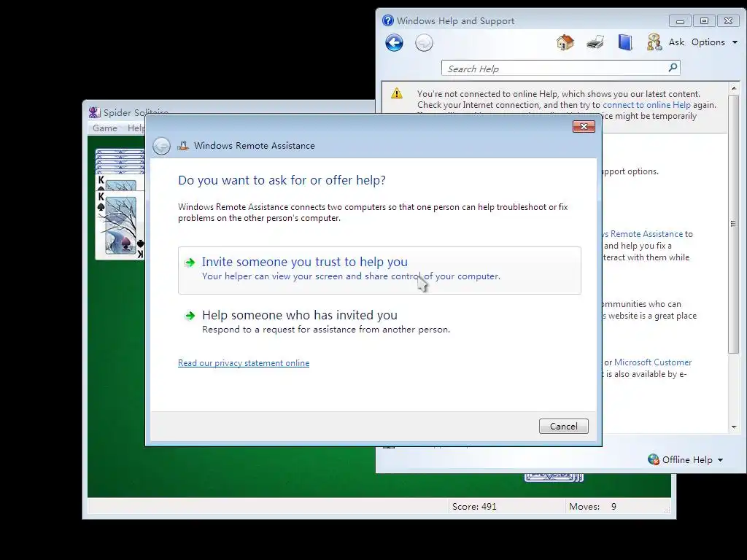The width and height of the screenshot is (747, 560).
Task: Click the Ask people icon in Help toolbar
Action: 654,42
